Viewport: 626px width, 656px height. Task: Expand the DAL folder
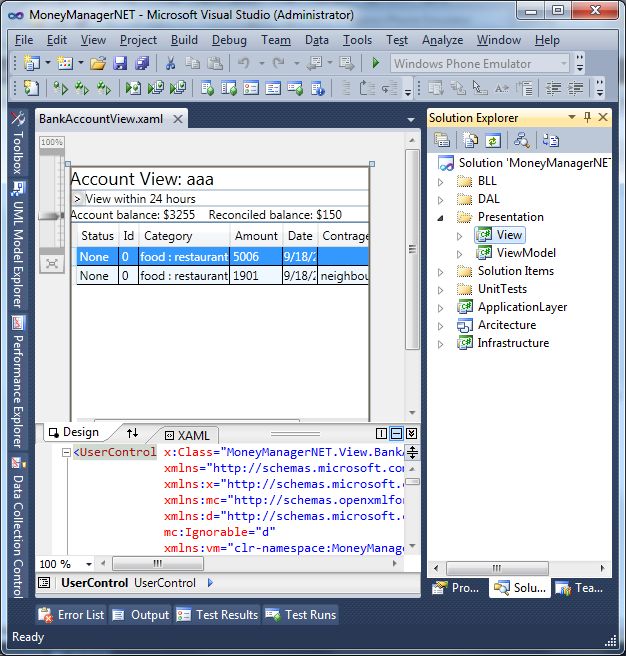click(x=441, y=200)
